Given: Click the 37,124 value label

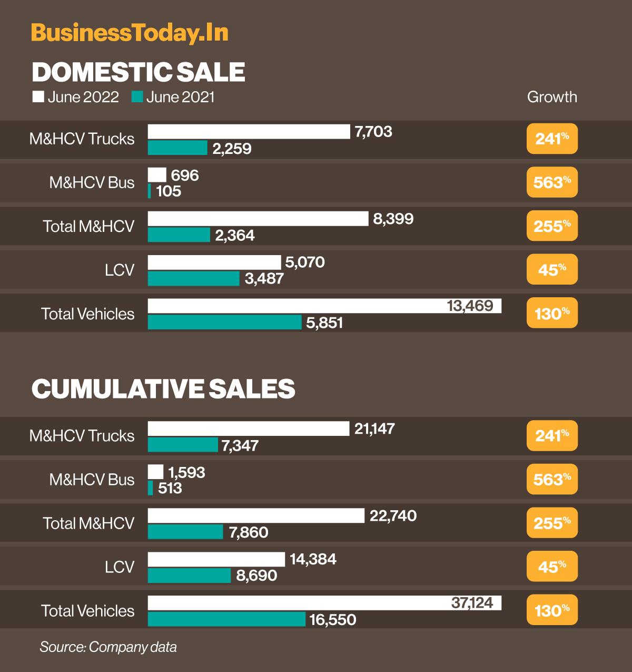Looking at the screenshot, I should tap(472, 602).
